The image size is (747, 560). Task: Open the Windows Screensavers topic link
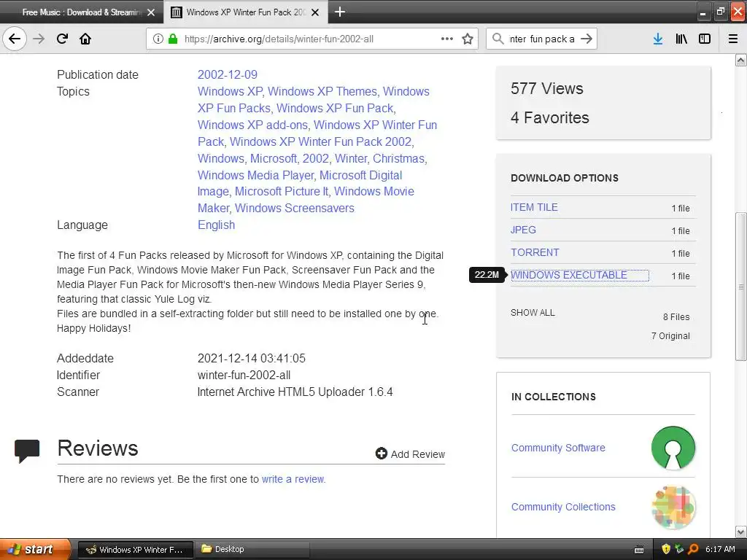click(x=295, y=208)
